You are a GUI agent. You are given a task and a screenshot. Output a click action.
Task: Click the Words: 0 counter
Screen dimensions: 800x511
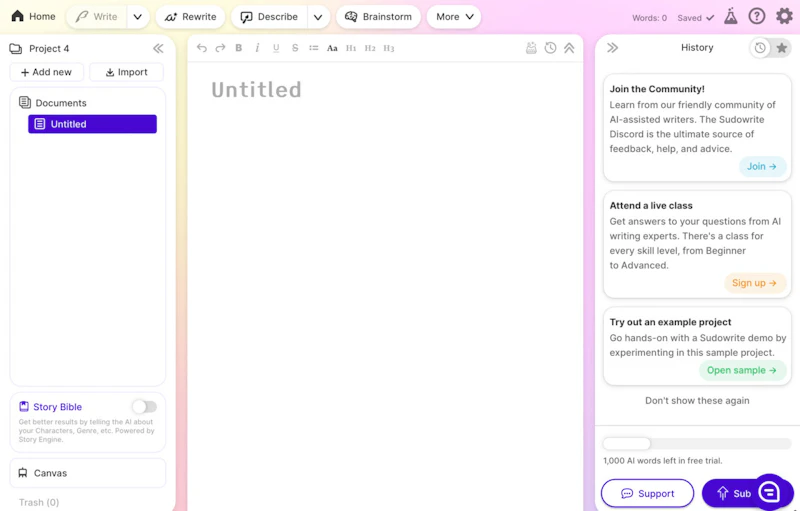[x=649, y=18]
